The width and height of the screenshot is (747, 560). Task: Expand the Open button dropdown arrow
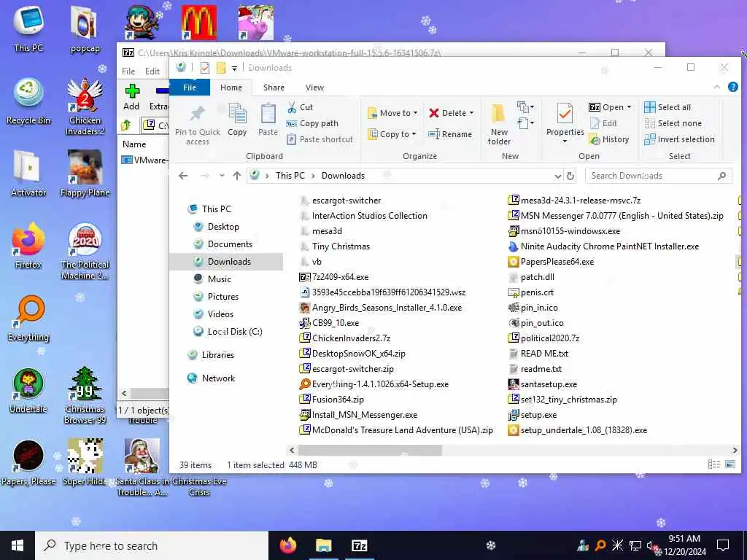click(x=629, y=107)
